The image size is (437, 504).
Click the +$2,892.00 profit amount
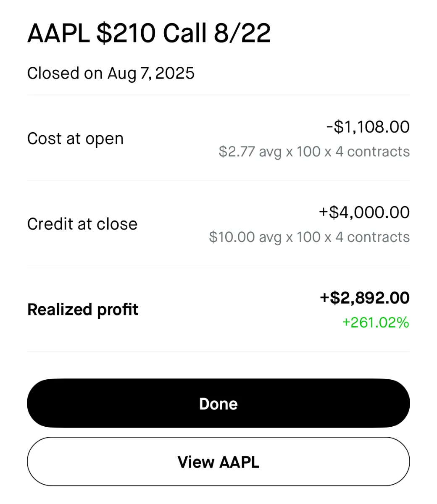click(x=365, y=298)
